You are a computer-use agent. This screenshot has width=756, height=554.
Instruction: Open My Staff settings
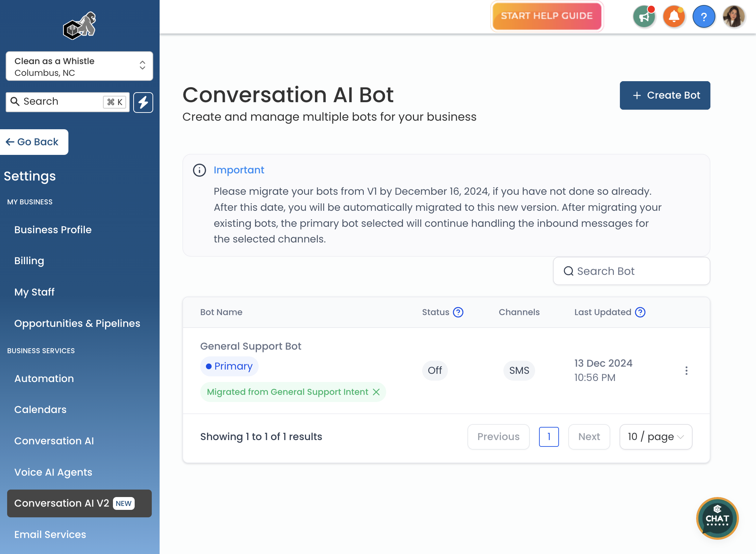point(34,292)
